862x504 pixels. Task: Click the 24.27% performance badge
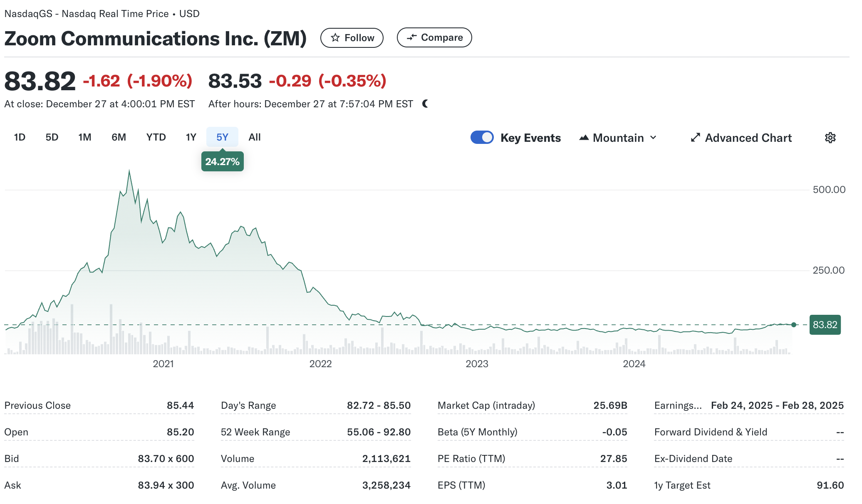click(x=222, y=161)
